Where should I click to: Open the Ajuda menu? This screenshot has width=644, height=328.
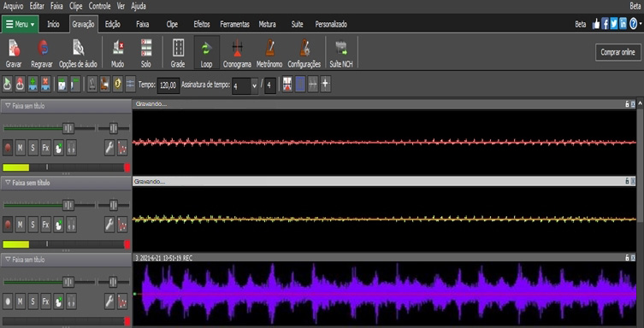point(139,6)
